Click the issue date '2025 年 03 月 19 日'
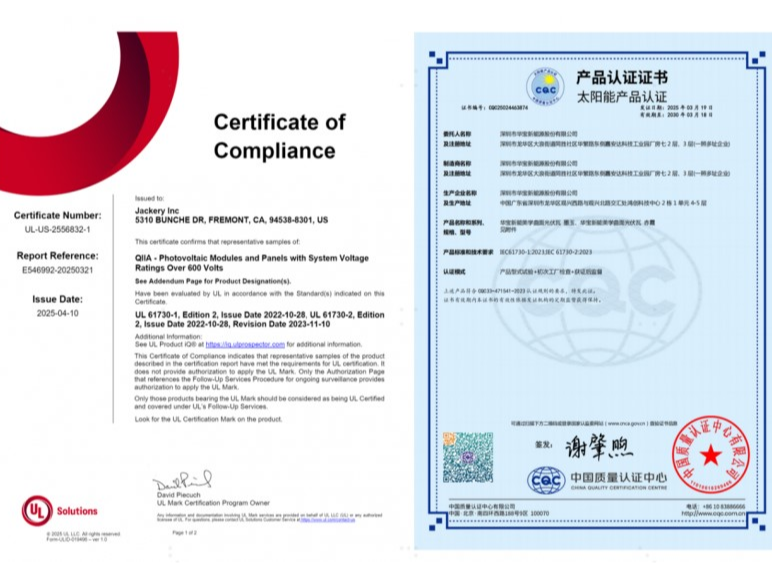This screenshot has height=579, width=772. [x=676, y=107]
